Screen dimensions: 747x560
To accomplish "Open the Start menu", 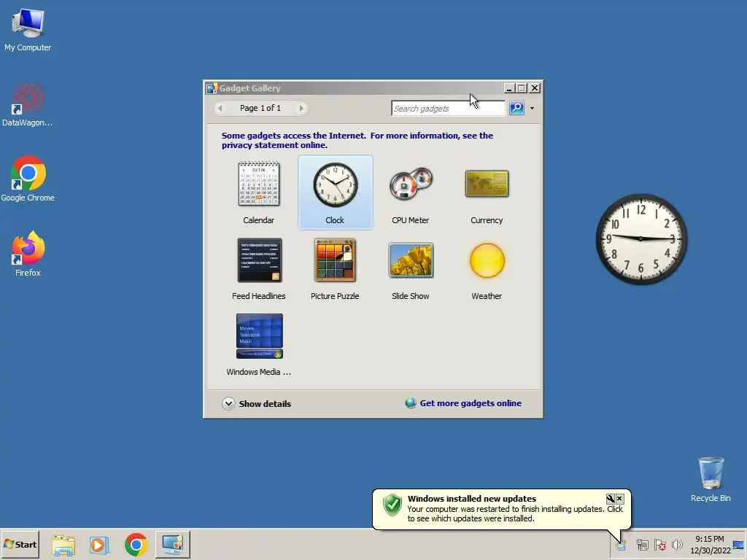I will (20, 544).
